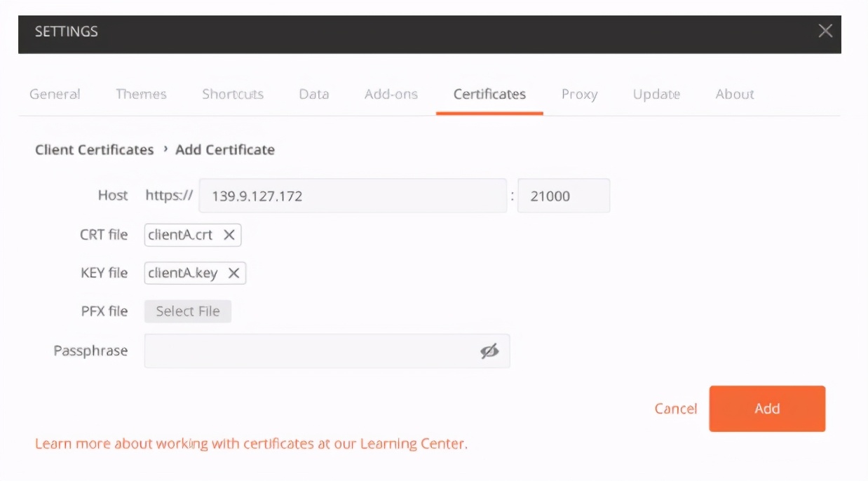
Task: Click the Add button
Action: [767, 409]
